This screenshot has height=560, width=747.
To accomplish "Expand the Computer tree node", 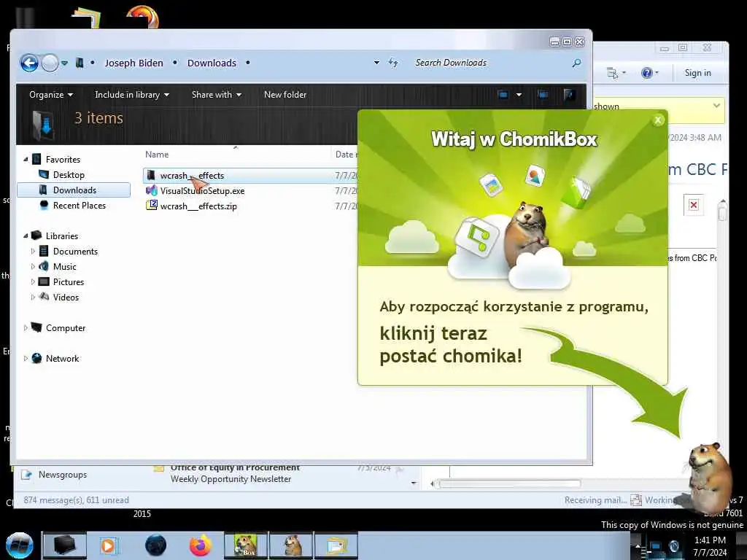I will point(26,327).
